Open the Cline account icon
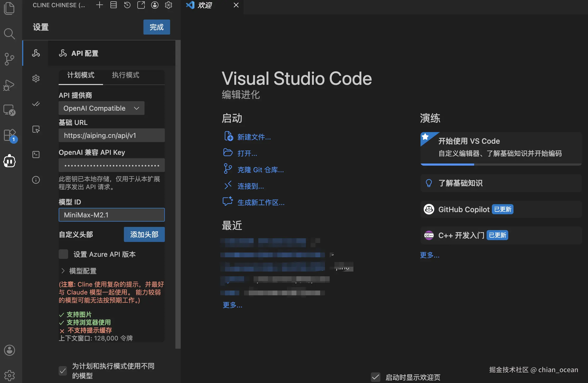Viewport: 588px width, 383px height. click(155, 5)
